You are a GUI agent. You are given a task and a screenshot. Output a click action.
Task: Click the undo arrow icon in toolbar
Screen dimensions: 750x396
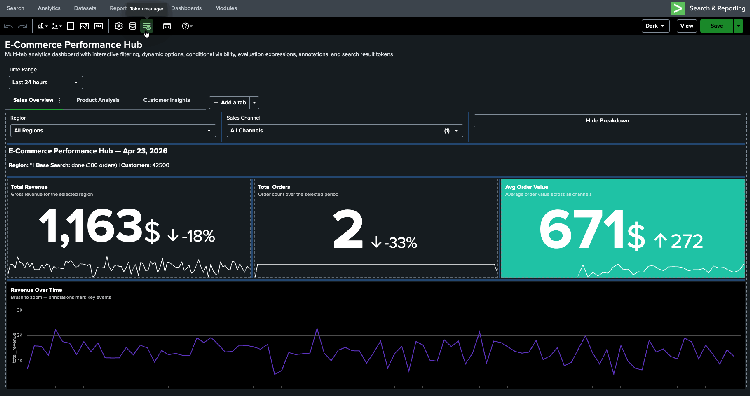8,26
